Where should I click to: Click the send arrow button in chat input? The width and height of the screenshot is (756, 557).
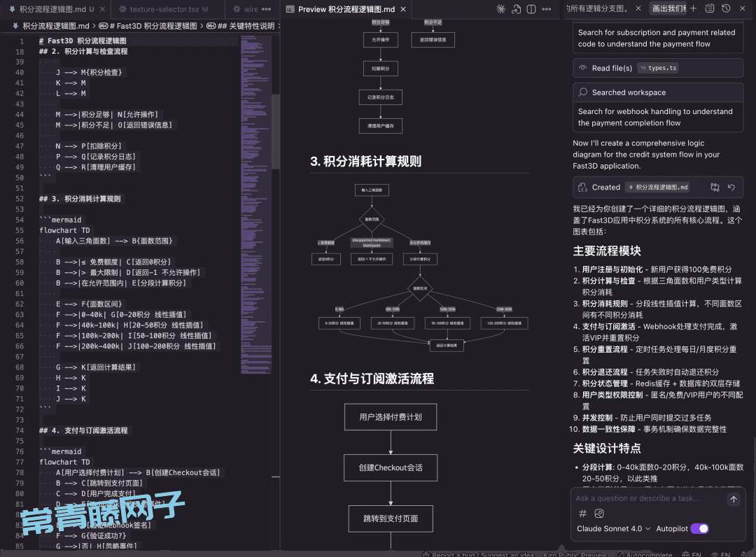[734, 499]
